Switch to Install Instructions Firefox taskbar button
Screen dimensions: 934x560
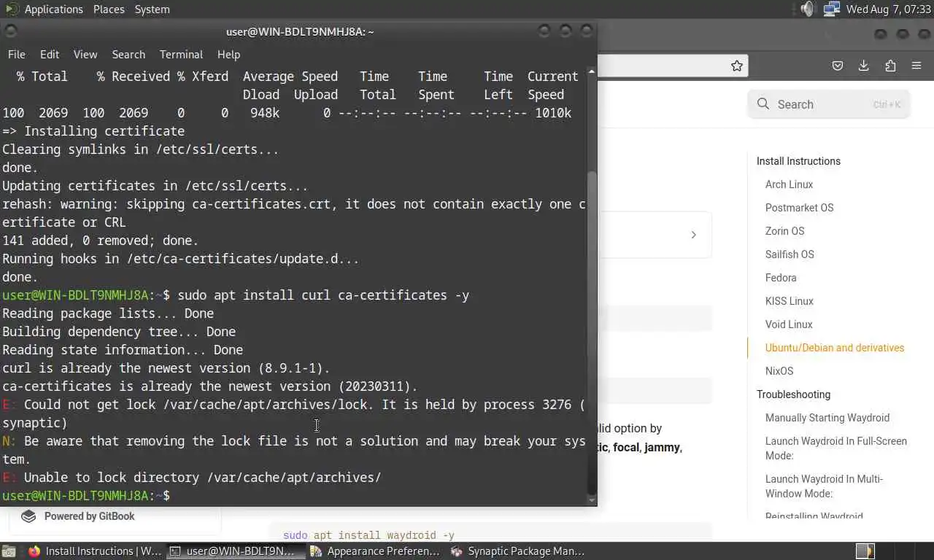tap(95, 551)
